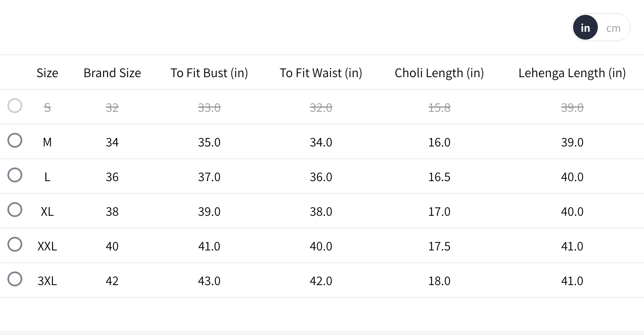Click the disabled S size radio button
Image resolution: width=644 pixels, height=335 pixels.
(x=15, y=106)
